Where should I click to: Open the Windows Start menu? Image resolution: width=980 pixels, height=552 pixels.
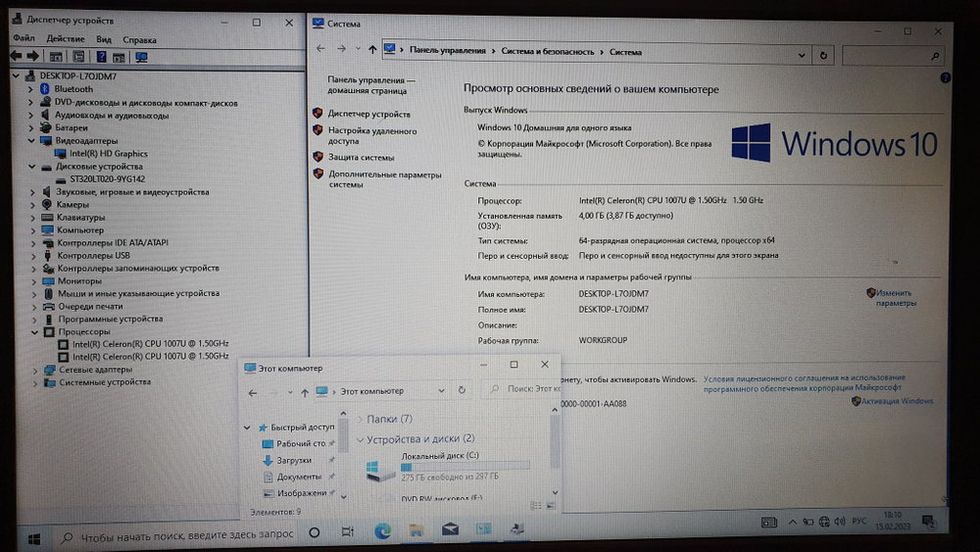click(x=34, y=538)
